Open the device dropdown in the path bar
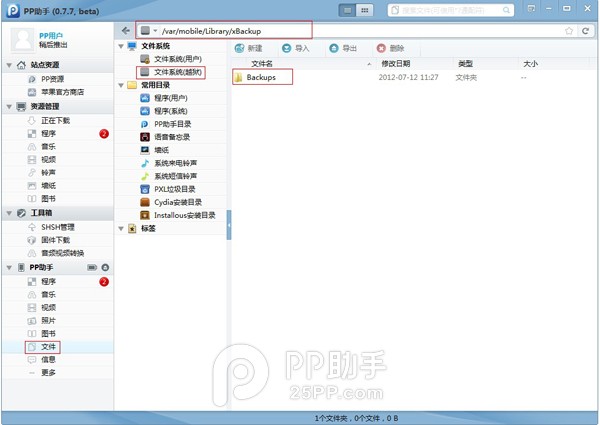The image size is (600, 425). click(155, 31)
